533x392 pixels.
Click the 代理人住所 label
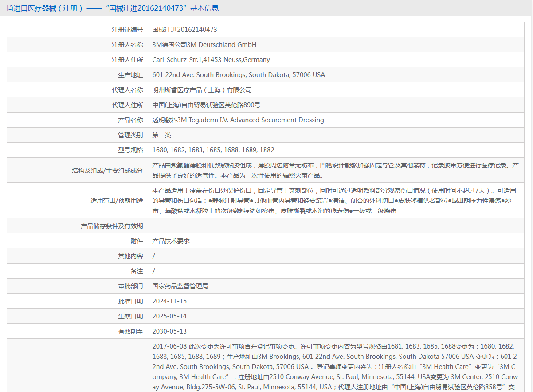click(x=127, y=105)
